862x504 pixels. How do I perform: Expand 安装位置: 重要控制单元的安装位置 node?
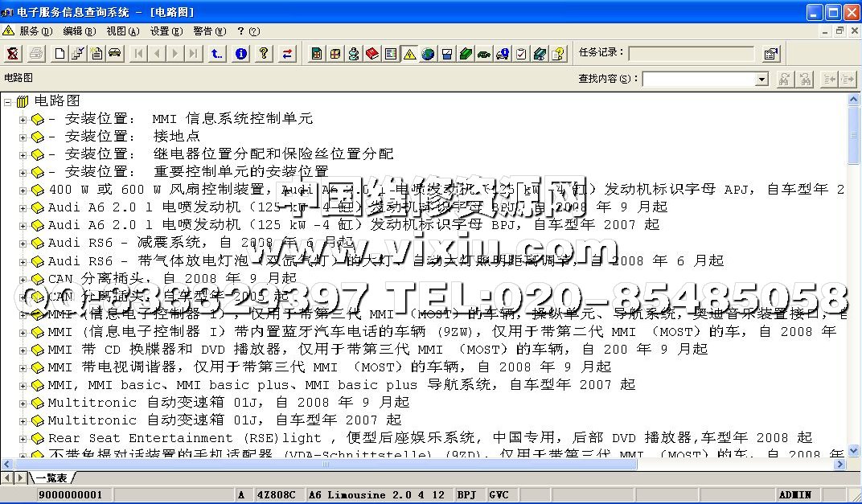[x=23, y=173]
